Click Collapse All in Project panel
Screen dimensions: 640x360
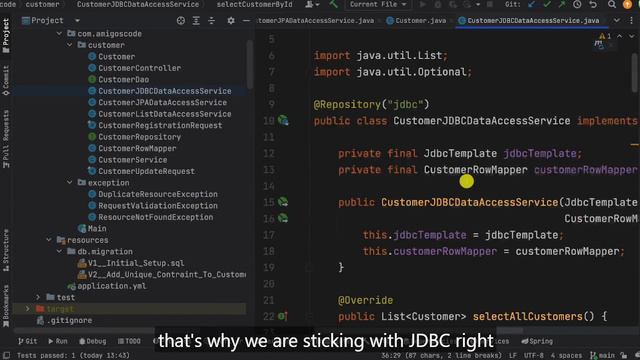click(211, 20)
